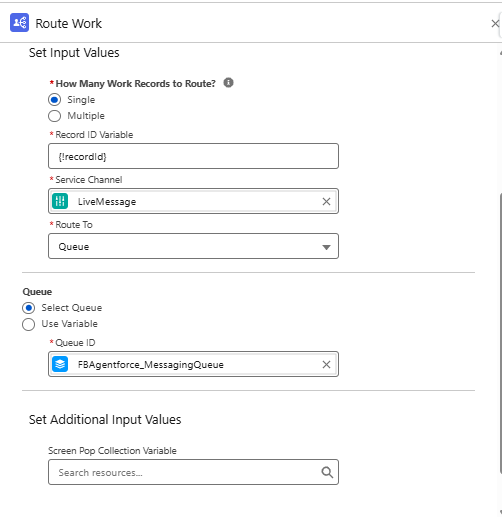Click the Record ID Variable input field
This screenshot has height=517, width=502.
point(193,156)
